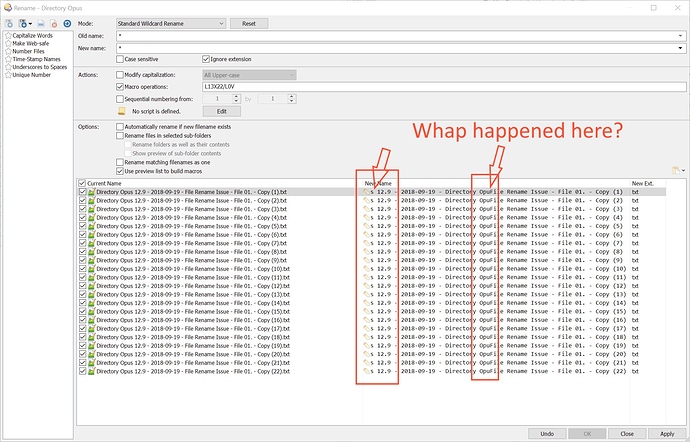Click the file icon of the Copy (12).txt row

[x=92, y=286]
